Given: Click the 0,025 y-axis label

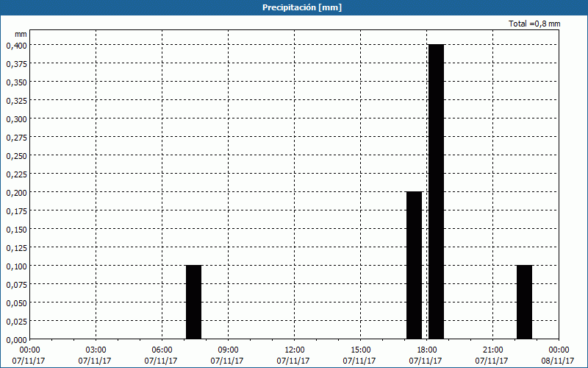Looking at the screenshot, I should tap(16, 321).
